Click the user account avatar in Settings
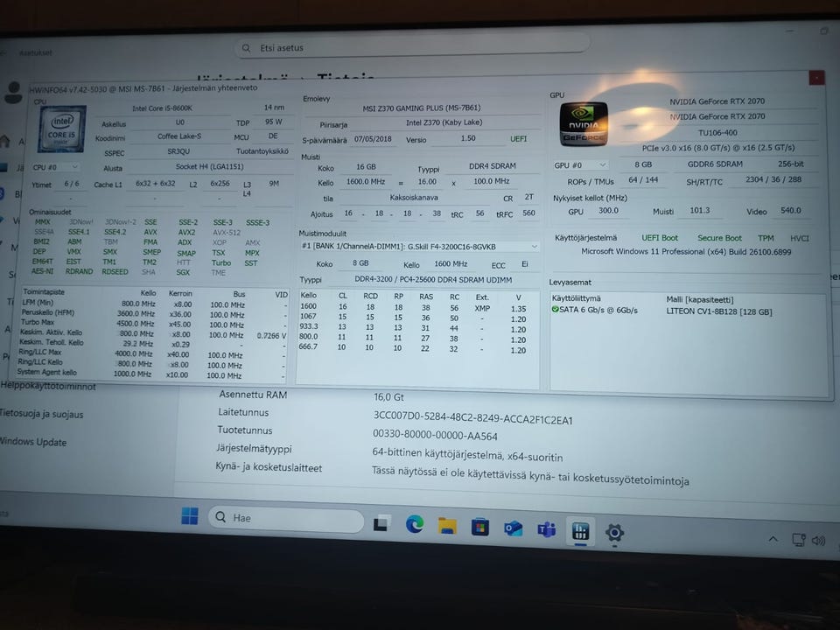 pyautogui.click(x=13, y=92)
